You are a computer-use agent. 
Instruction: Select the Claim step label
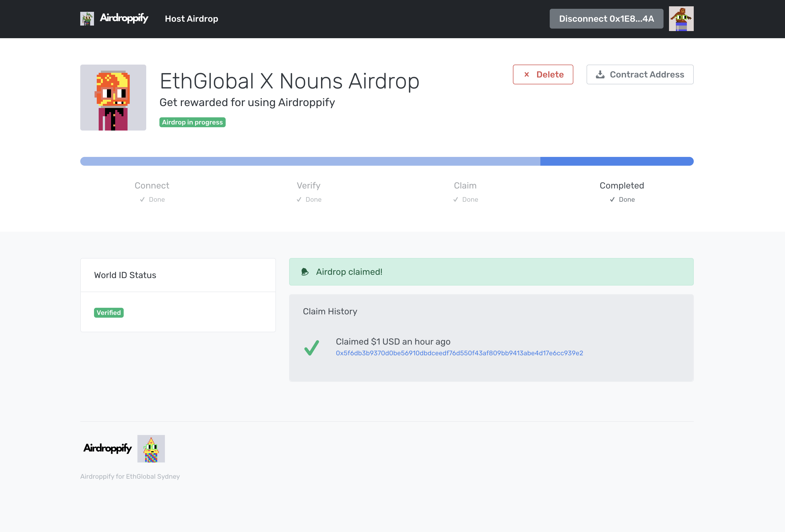465,185
